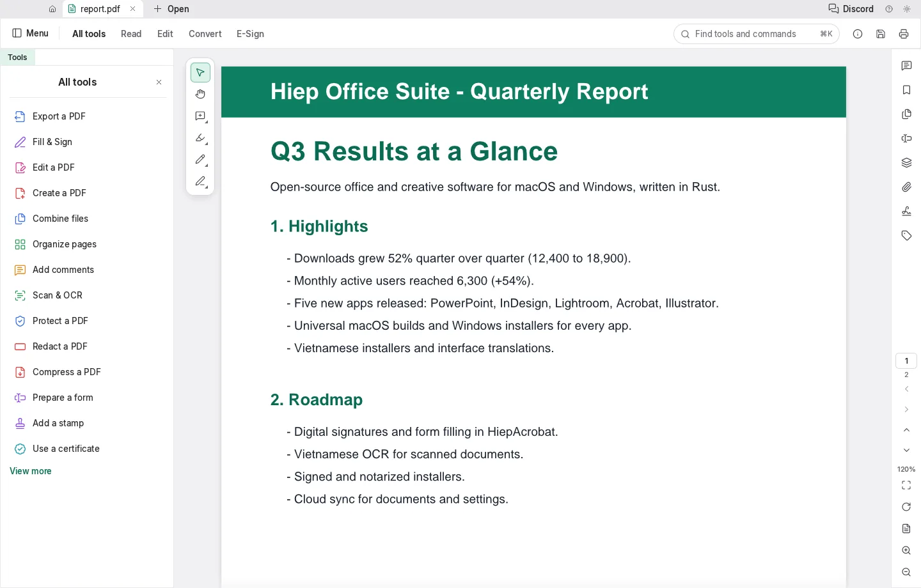Go to home screen via house icon

(x=52, y=9)
